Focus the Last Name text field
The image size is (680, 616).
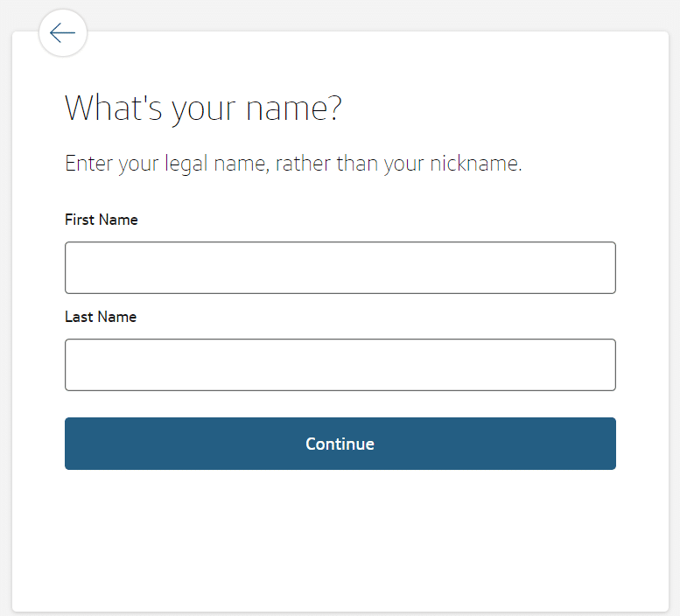(x=340, y=365)
